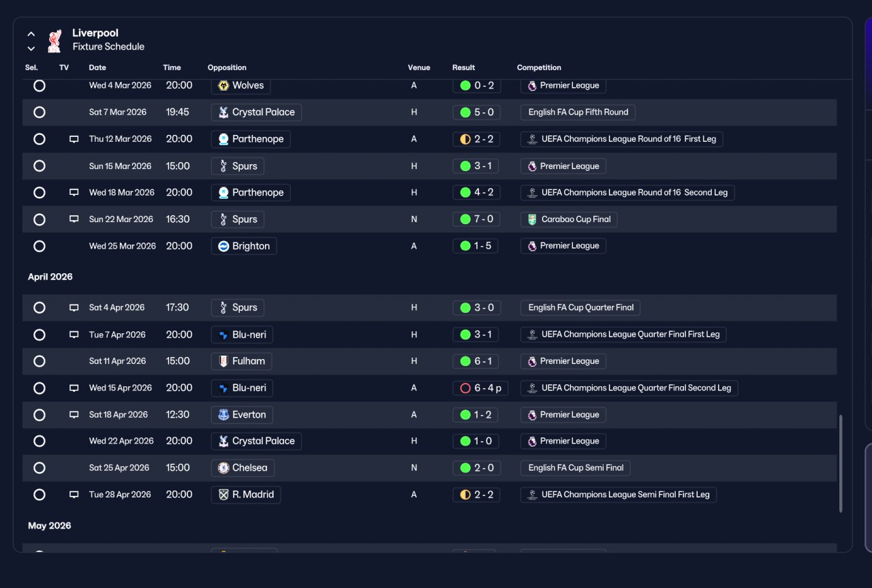The height and width of the screenshot is (588, 872).
Task: Click the fixture list vertical scrollbar
Action: click(841, 463)
